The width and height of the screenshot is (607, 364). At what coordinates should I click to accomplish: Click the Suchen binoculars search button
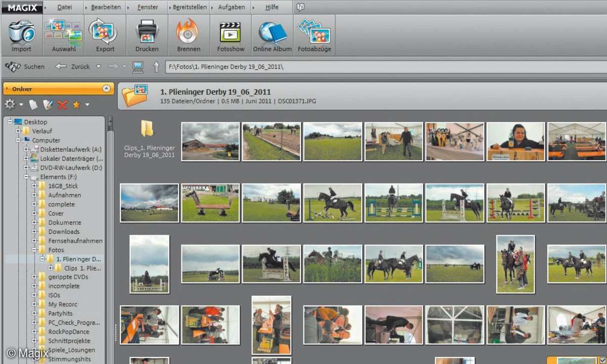click(x=24, y=66)
